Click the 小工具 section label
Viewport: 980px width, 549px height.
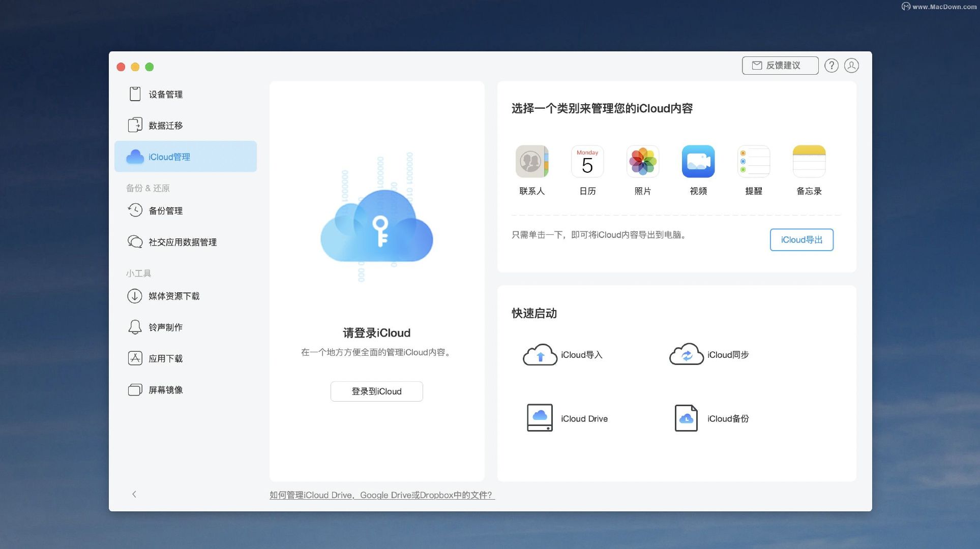138,273
